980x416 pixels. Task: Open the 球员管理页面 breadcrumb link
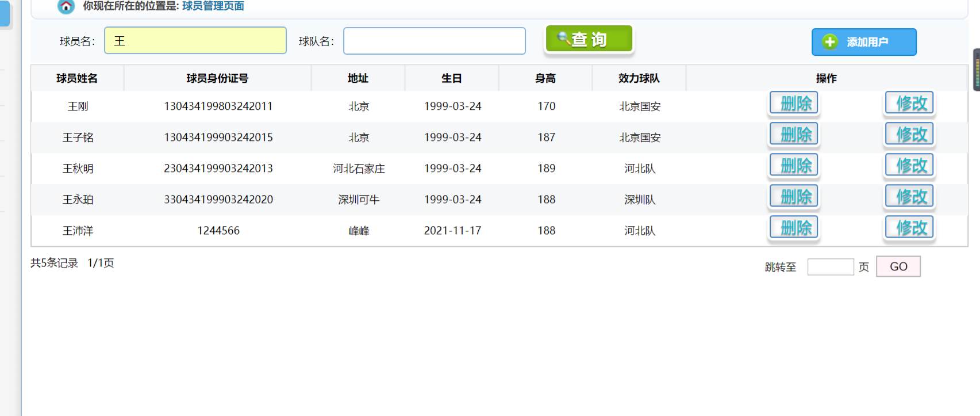tap(213, 6)
